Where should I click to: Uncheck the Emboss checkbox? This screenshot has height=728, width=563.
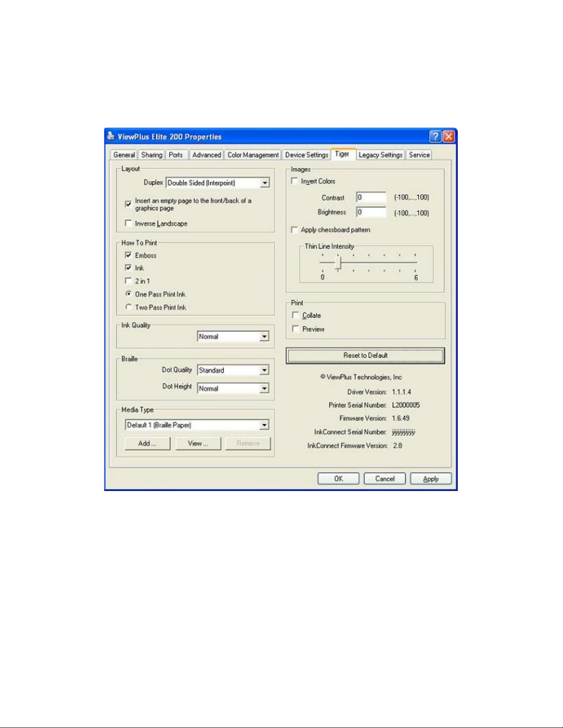128,255
